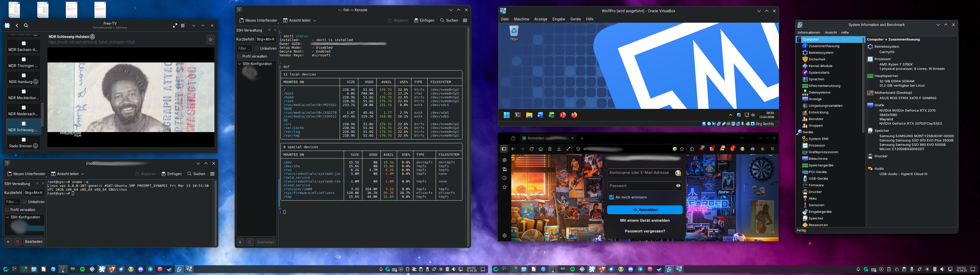Open the terminal in the Windows VM taskbar
This screenshot has width=980, height=275.
click(518, 115)
